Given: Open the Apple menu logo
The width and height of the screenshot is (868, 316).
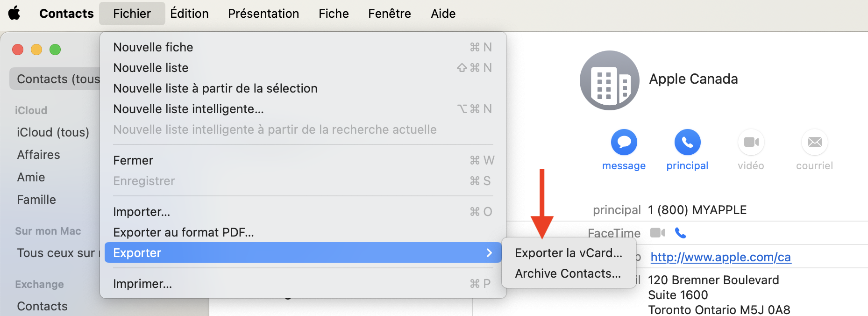Looking at the screenshot, I should (14, 13).
